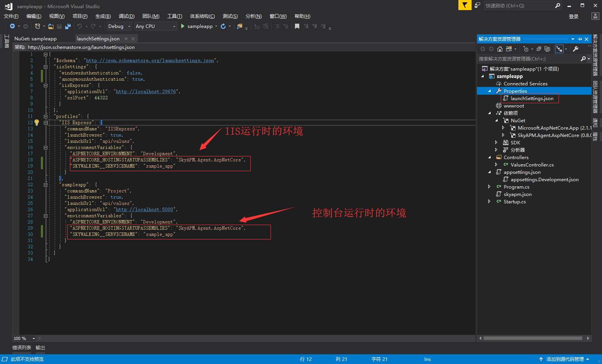This screenshot has height=364, width=602.
Task: Click the Find in Files icon
Action: 239,26
